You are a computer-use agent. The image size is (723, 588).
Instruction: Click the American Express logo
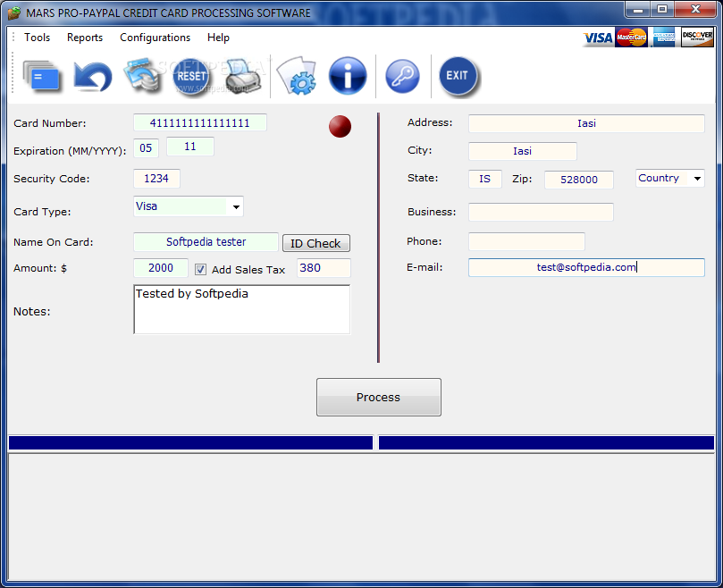(x=664, y=38)
